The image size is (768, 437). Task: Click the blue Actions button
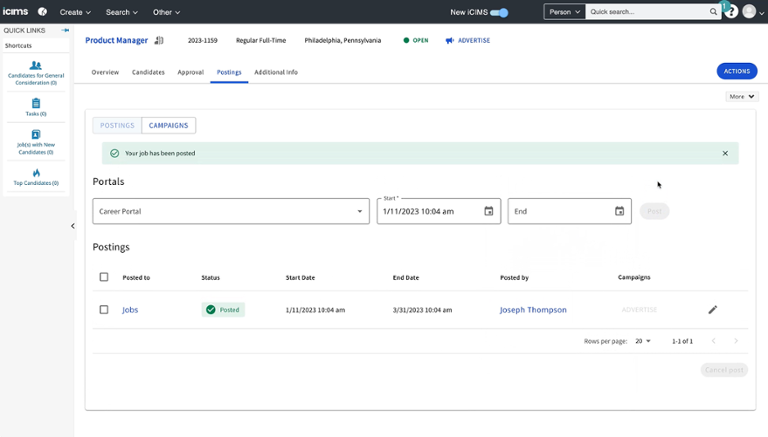point(736,71)
